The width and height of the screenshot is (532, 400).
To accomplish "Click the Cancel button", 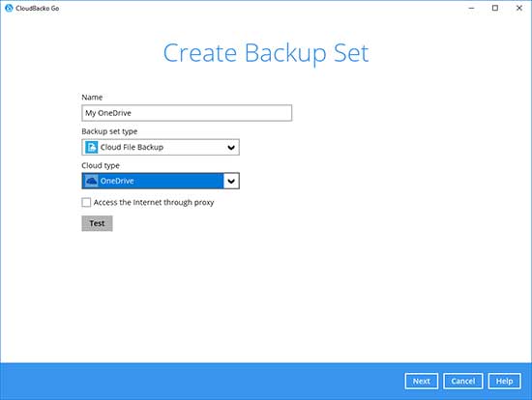I will pos(463,382).
